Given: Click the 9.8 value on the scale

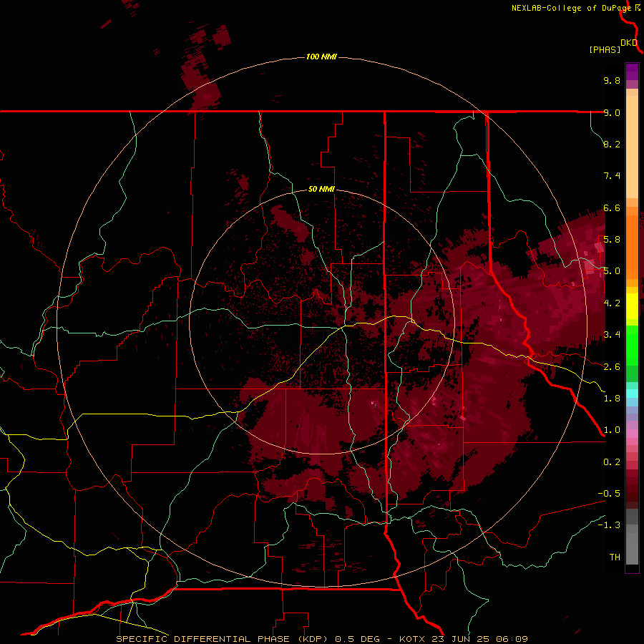Looking at the screenshot, I should pyautogui.click(x=612, y=80).
